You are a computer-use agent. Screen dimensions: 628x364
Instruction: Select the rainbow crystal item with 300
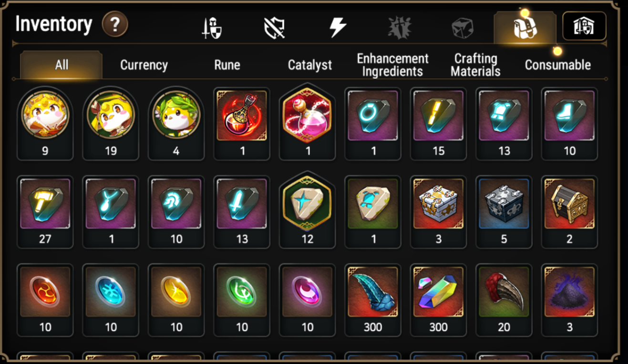438,300
